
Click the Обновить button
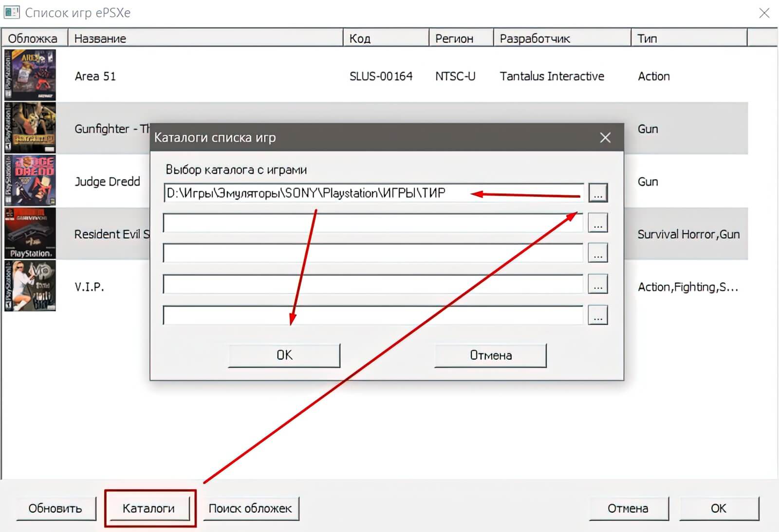[56, 509]
